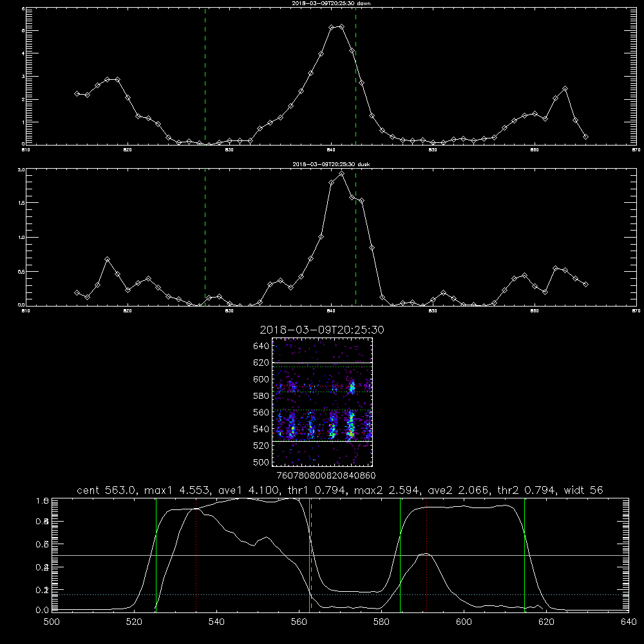The height and width of the screenshot is (644, 644).
Task: Click the '640' label on the heatmap y-axis
Action: 261,346
